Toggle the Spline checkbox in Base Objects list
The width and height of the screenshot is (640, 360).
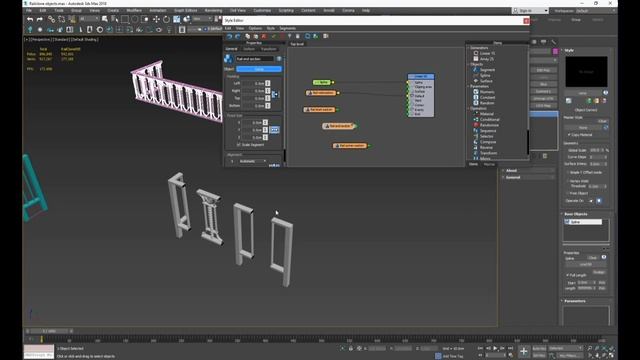[567, 222]
